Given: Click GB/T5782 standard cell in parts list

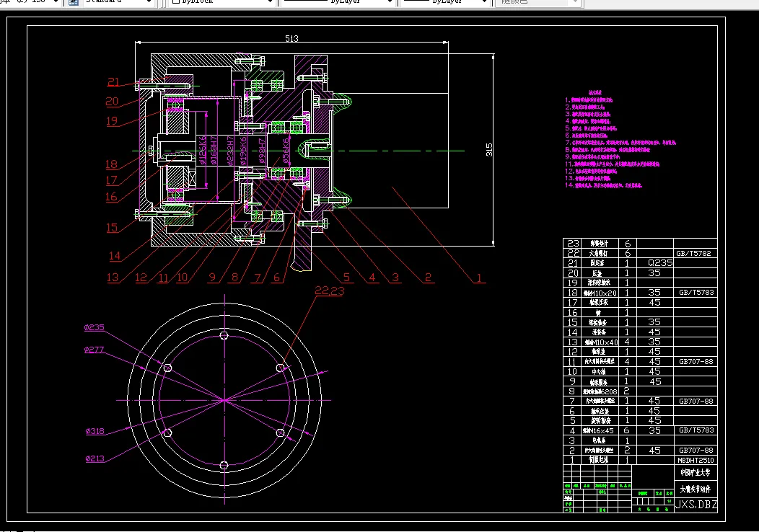Looking at the screenshot, I should point(693,253).
